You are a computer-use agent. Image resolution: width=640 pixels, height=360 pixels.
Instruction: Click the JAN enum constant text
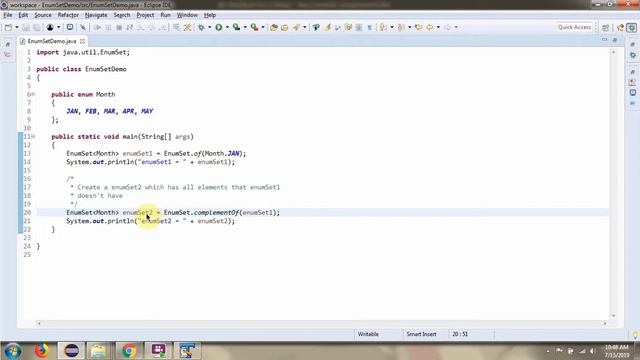72,111
